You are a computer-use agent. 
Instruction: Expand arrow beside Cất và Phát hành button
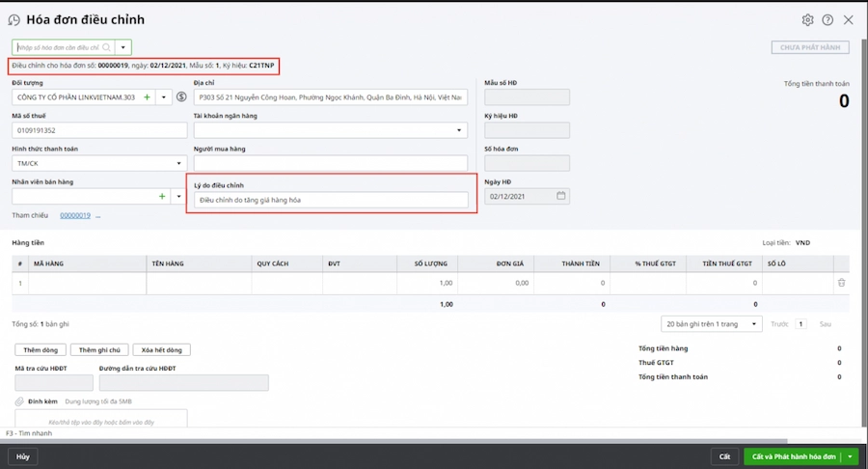coord(850,456)
